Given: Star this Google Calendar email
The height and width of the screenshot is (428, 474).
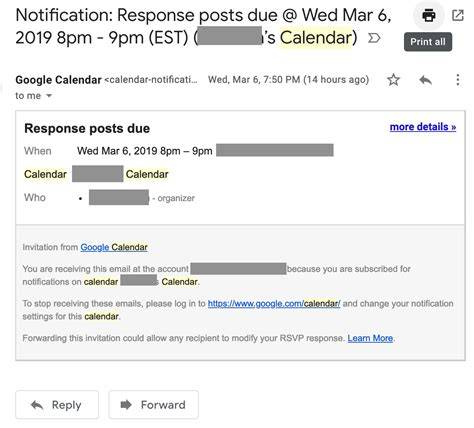Looking at the screenshot, I should tap(393, 80).
